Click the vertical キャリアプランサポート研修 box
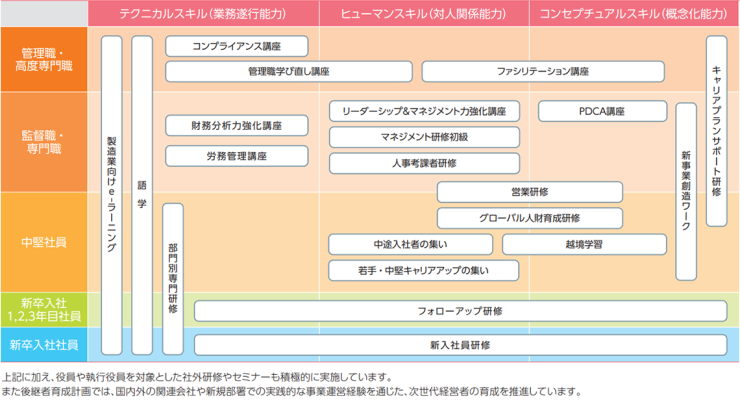740x401 pixels. point(716,130)
